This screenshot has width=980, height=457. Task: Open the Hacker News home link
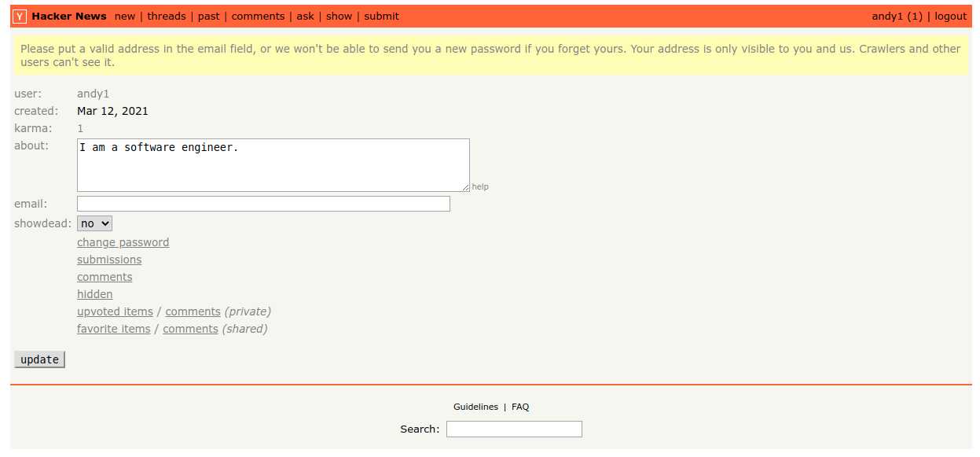click(x=69, y=16)
